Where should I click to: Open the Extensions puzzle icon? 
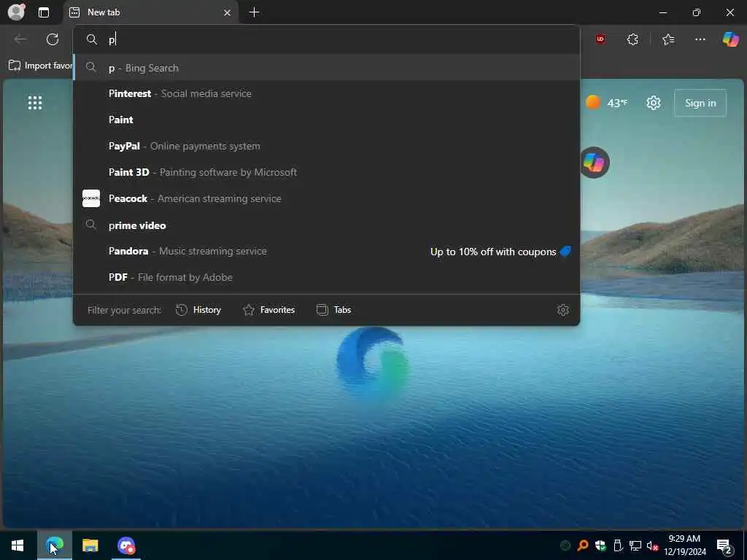pyautogui.click(x=632, y=39)
